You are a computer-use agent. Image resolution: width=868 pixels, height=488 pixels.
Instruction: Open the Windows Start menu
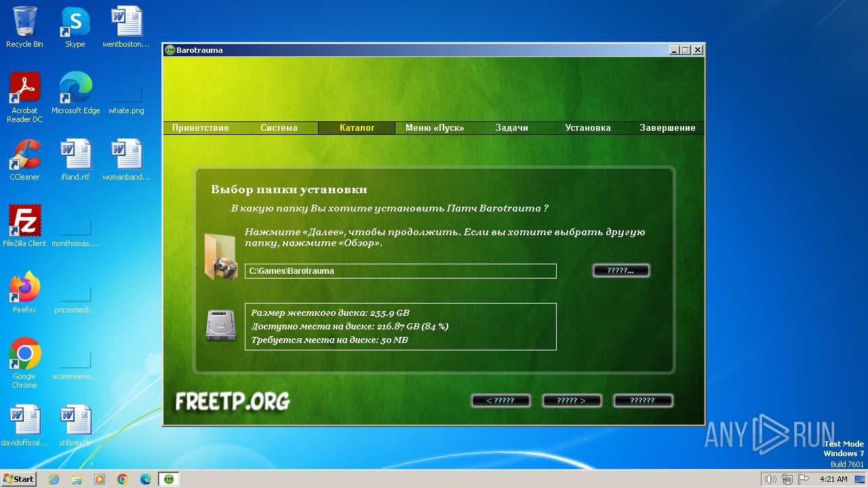coord(18,479)
